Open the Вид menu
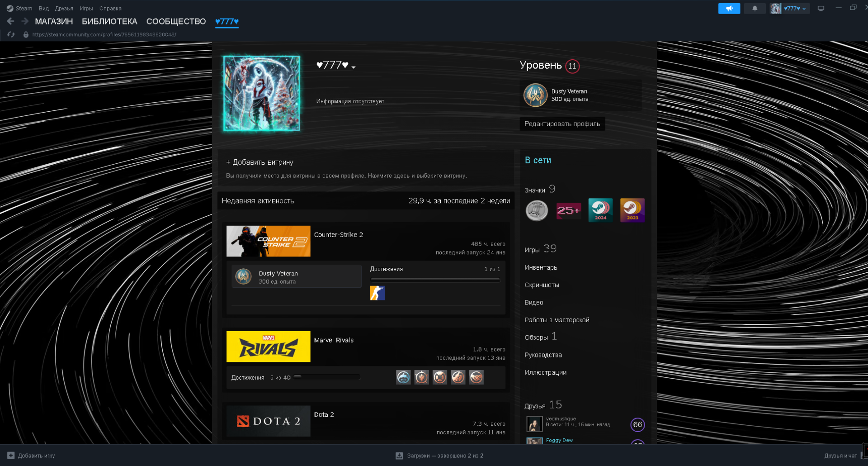 44,8
